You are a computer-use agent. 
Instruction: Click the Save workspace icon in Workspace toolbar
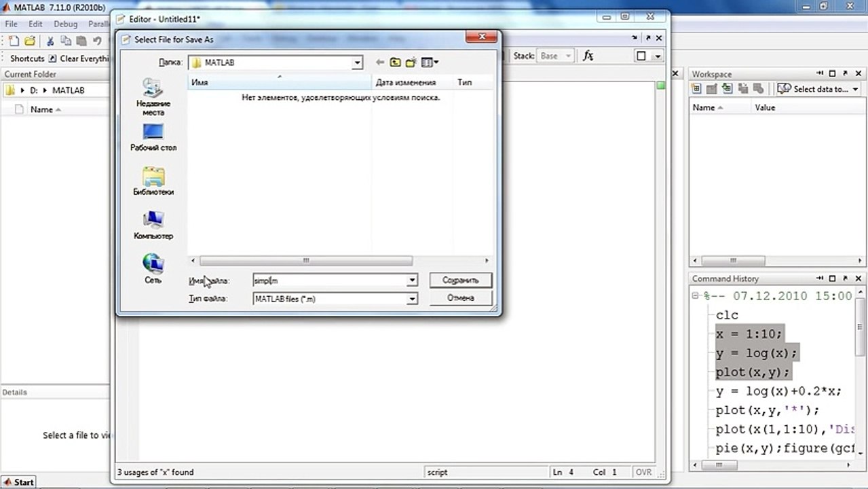743,89
